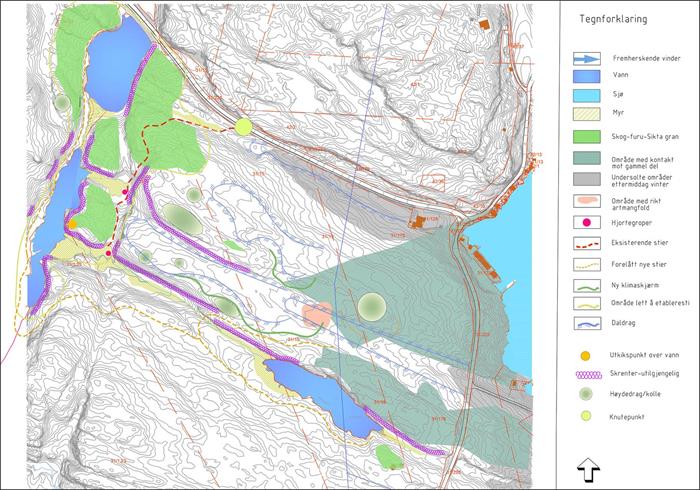Click the Tegnforklaring legend title
The height and width of the screenshot is (490, 700).
coord(609,18)
